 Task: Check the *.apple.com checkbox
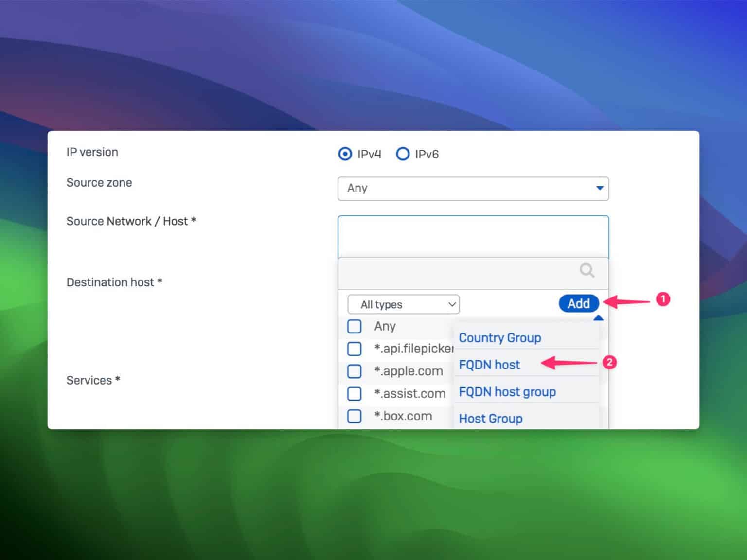coord(354,371)
